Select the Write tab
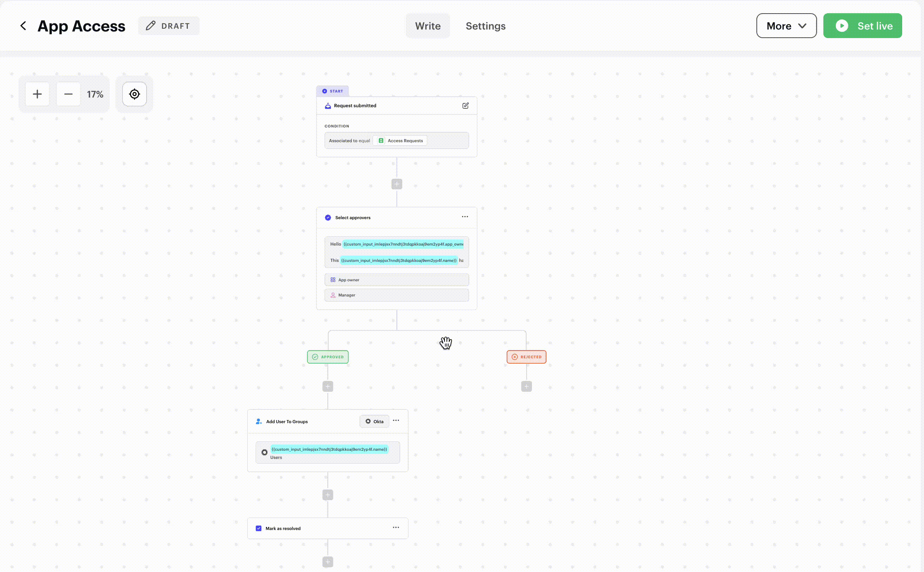Image resolution: width=924 pixels, height=572 pixels. [x=427, y=26]
